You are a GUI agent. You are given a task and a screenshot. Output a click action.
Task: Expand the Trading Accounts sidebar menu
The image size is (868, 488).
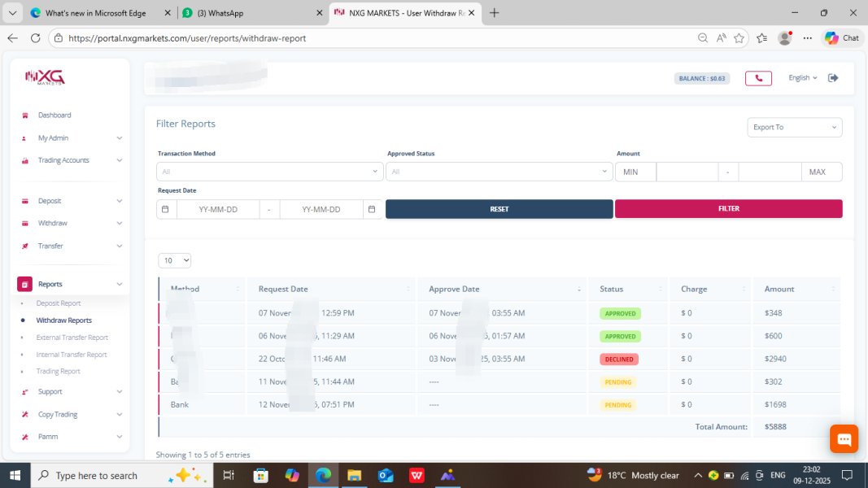(73, 160)
